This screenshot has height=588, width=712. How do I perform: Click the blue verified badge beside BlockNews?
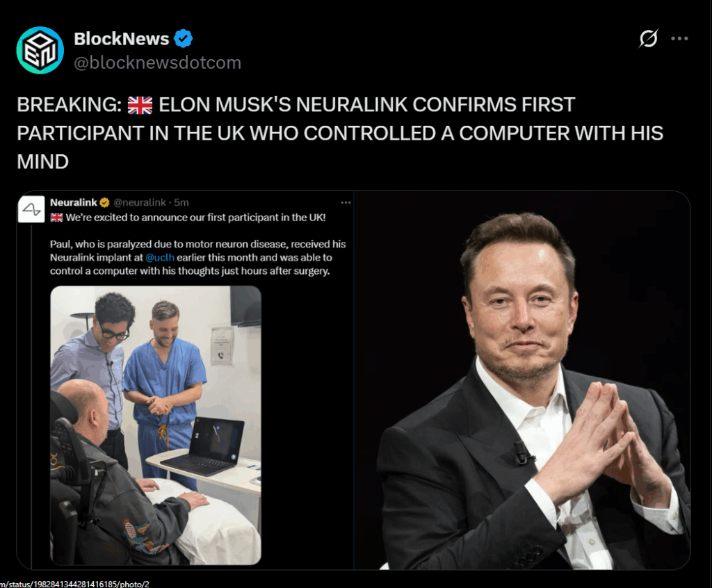(x=184, y=39)
